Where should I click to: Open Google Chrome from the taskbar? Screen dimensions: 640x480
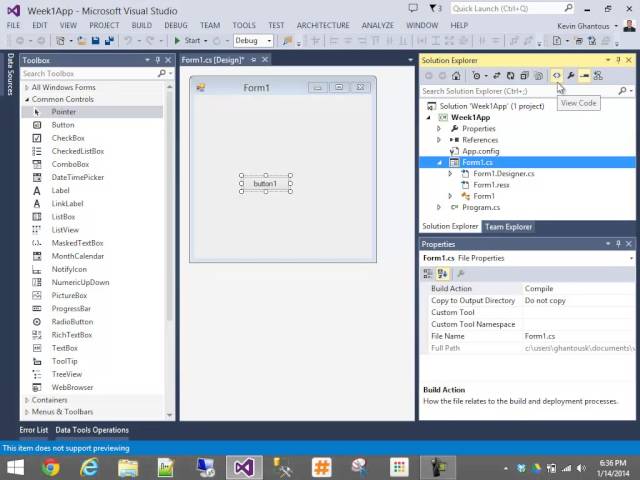click(x=50, y=467)
